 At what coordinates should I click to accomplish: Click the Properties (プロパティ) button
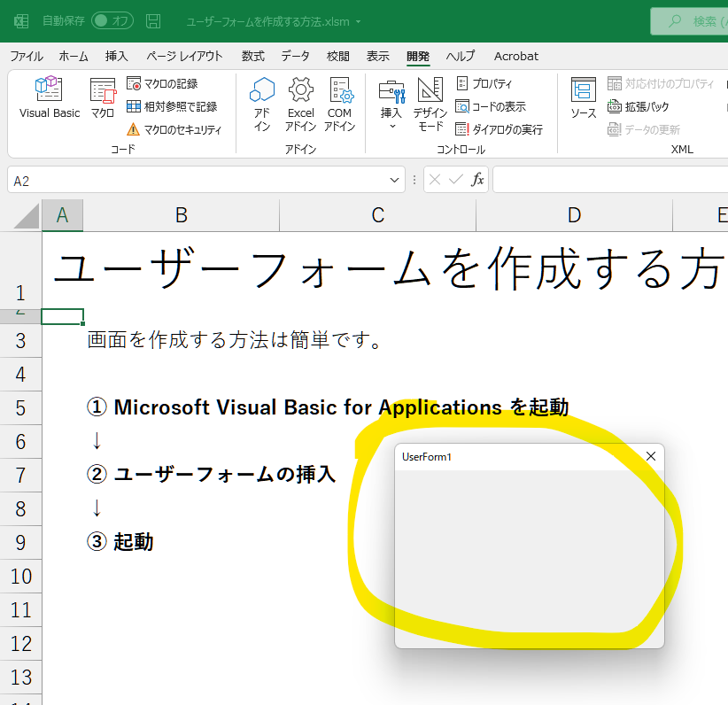(x=484, y=83)
